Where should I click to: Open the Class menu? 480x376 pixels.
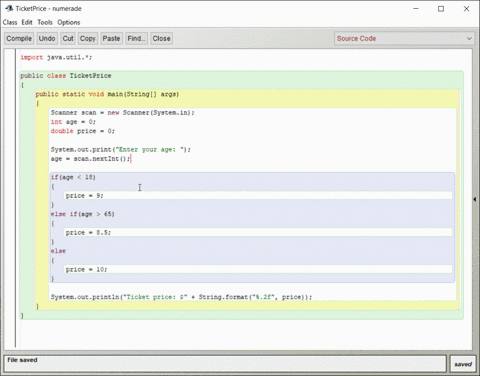point(10,22)
